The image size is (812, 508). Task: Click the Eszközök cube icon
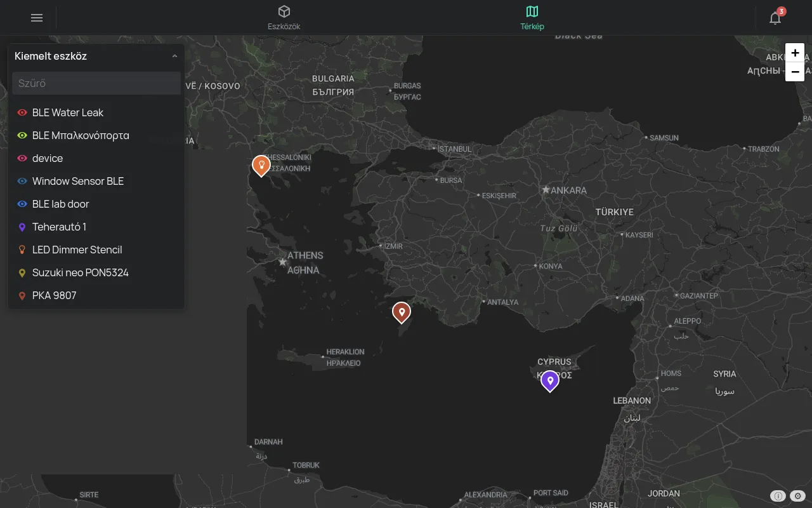284,11
